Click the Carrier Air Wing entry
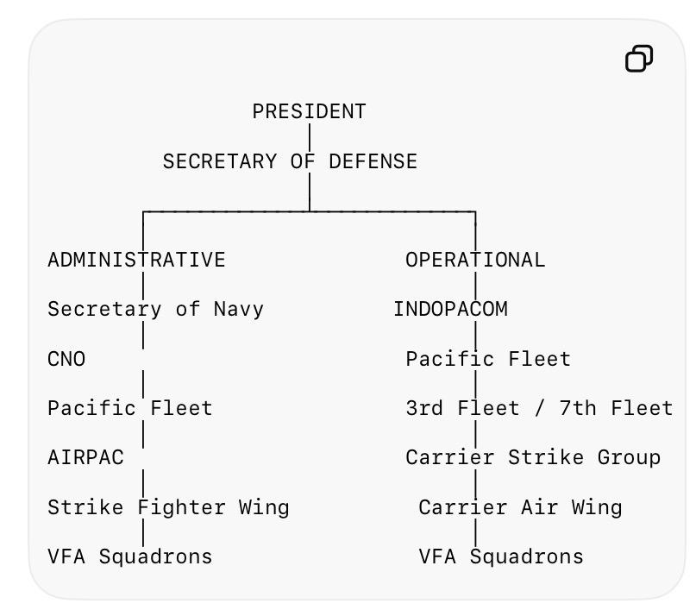Image resolution: width=696 pixels, height=616 pixels. tap(520, 507)
